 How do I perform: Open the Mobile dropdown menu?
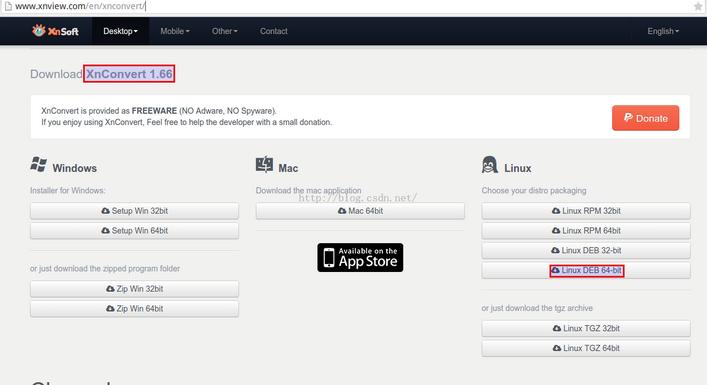(x=175, y=31)
